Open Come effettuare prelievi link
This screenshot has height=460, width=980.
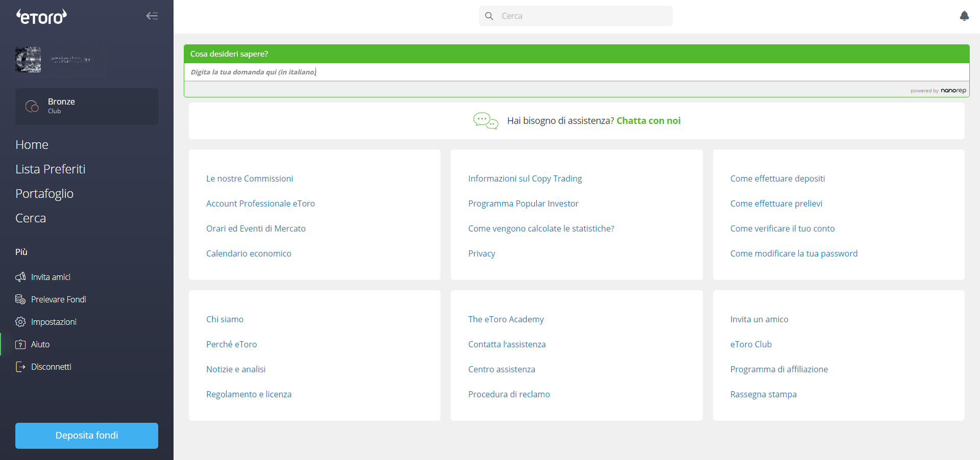coord(776,203)
